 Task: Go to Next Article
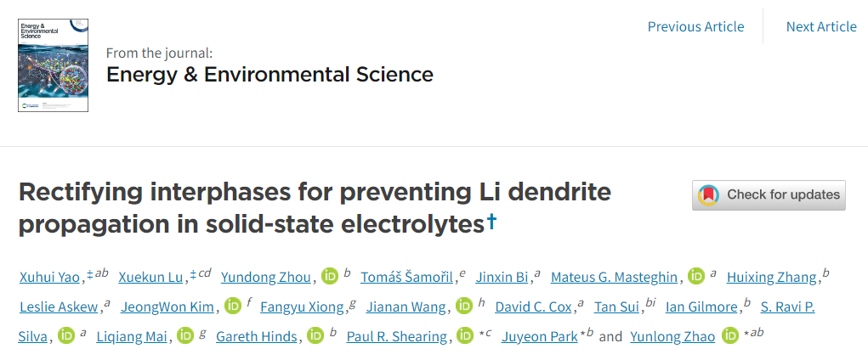coord(821,26)
